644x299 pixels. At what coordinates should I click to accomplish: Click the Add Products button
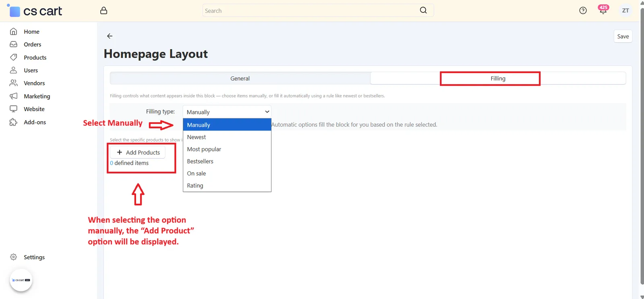pos(138,152)
